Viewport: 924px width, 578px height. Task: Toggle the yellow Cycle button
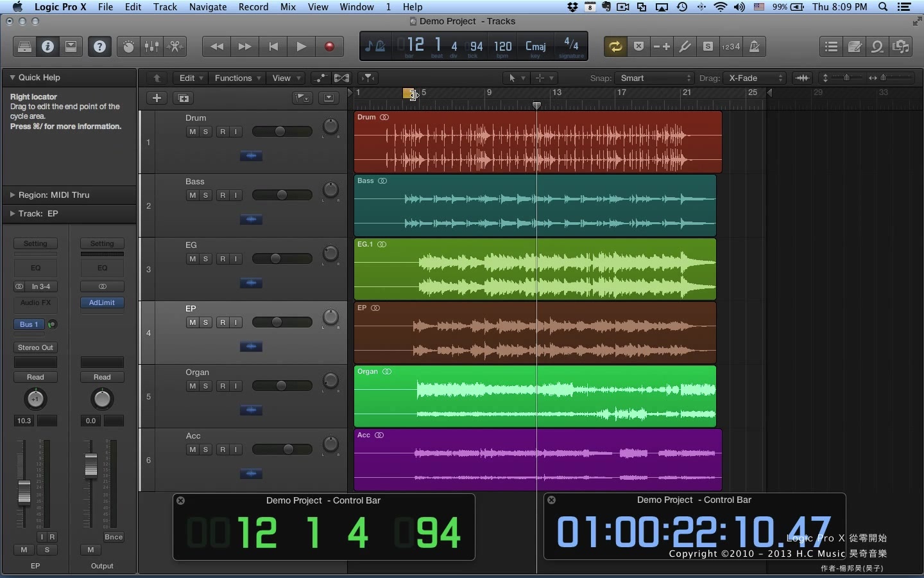pos(615,46)
